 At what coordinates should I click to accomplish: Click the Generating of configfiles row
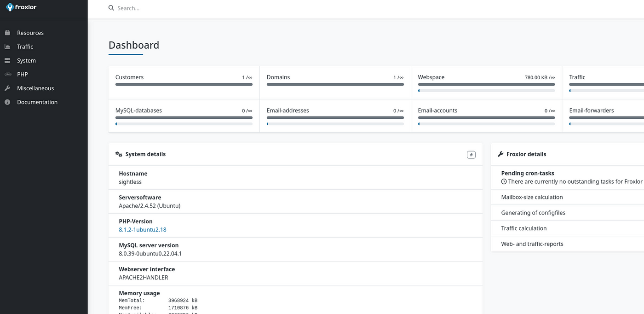[x=567, y=213]
